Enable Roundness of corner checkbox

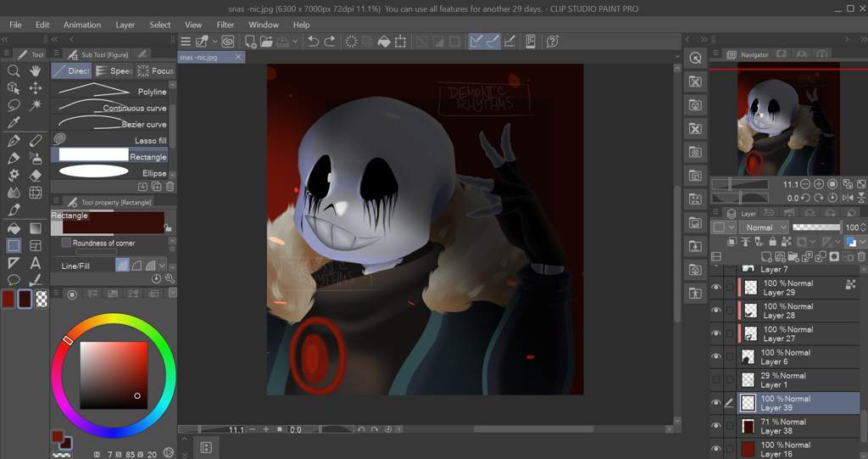click(66, 243)
